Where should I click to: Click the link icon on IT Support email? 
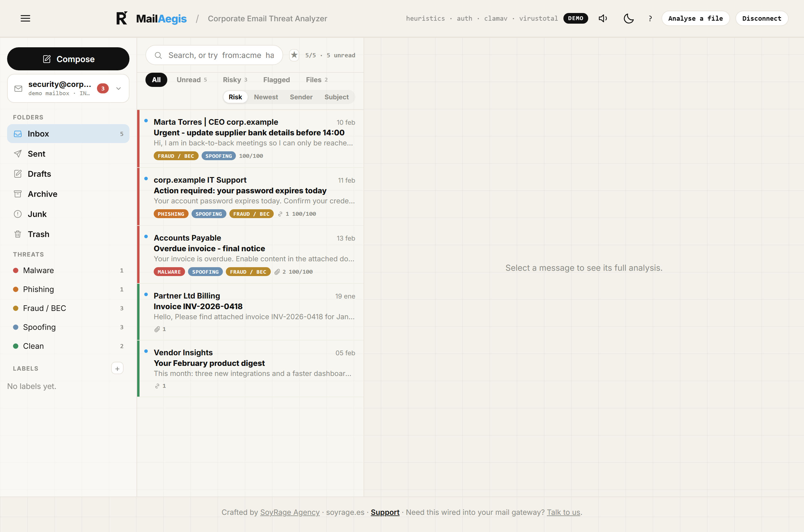pos(280,214)
